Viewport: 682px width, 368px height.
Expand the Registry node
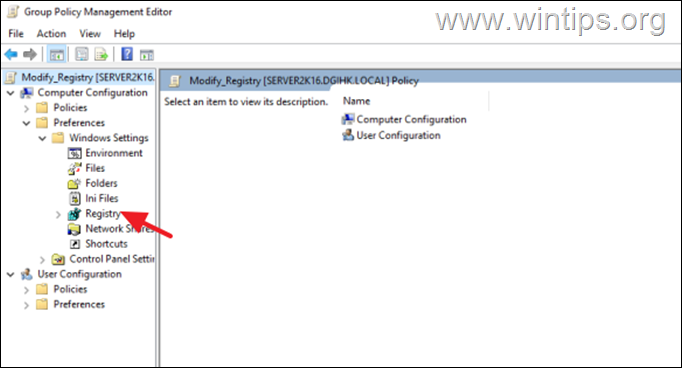coord(58,214)
